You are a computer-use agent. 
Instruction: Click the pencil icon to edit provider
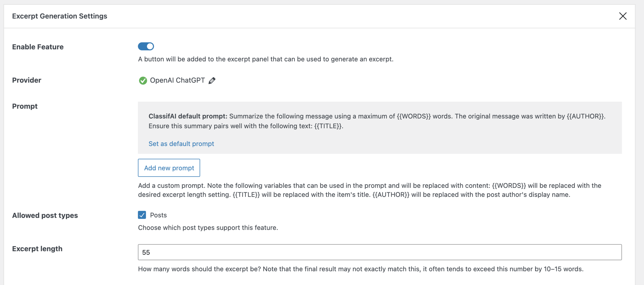pyautogui.click(x=212, y=81)
